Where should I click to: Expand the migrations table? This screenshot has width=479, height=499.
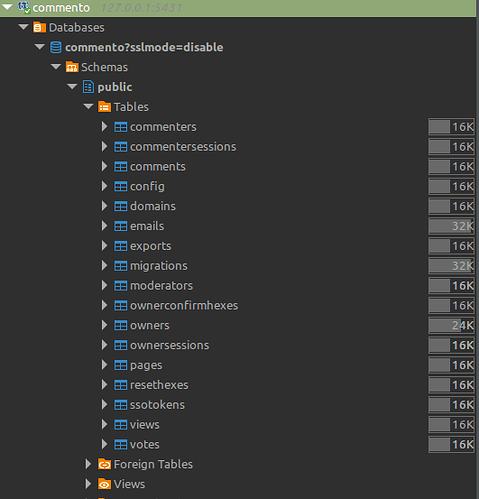tap(104, 265)
